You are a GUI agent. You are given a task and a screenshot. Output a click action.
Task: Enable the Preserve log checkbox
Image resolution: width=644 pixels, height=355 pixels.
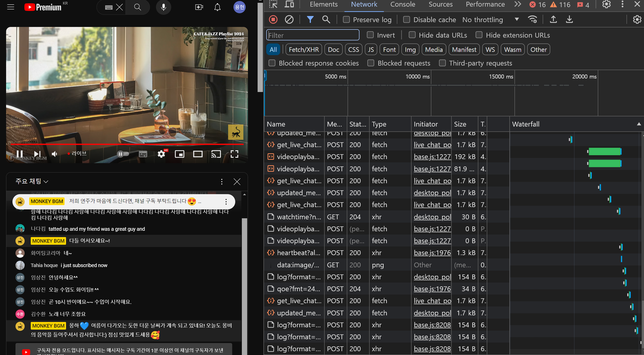click(347, 20)
